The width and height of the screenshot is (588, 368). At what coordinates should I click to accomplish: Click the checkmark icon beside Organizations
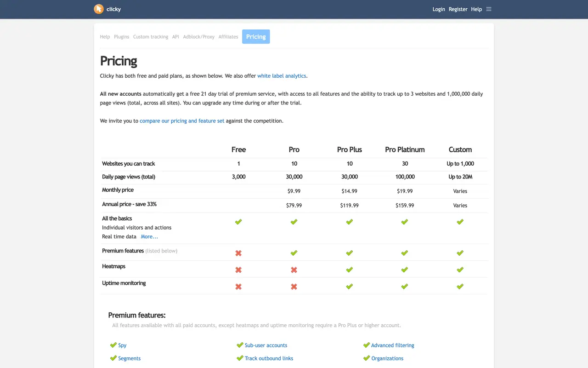tap(367, 358)
